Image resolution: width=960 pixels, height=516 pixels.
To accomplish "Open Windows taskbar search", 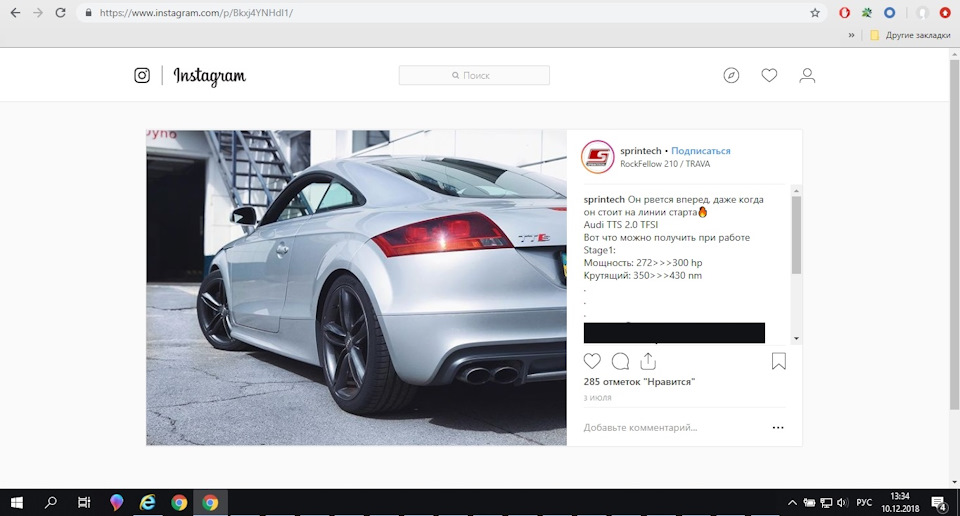I will point(51,503).
